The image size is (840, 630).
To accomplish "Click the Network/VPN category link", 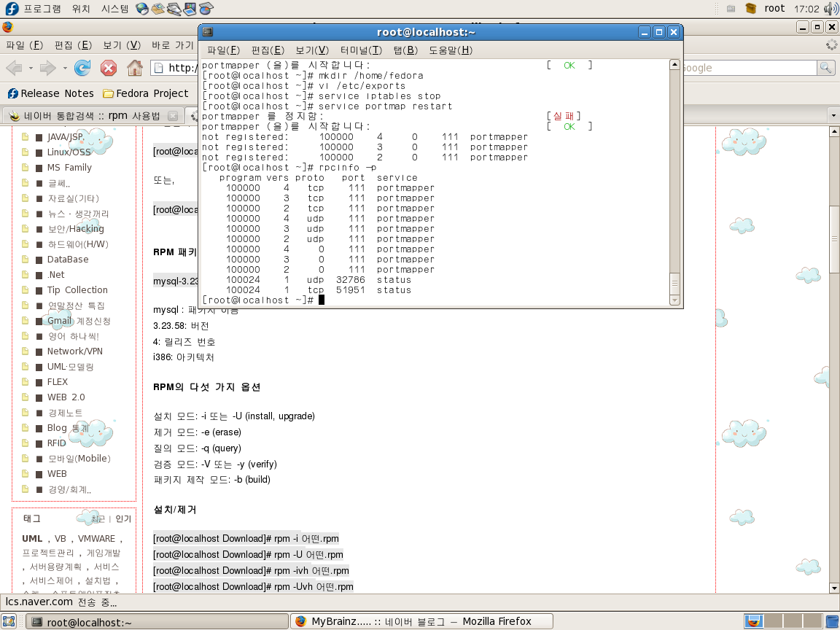I will pos(75,351).
